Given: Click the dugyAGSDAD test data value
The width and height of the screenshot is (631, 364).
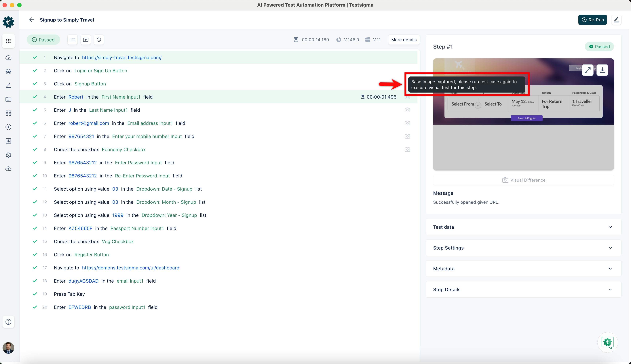Looking at the screenshot, I should 83,281.
